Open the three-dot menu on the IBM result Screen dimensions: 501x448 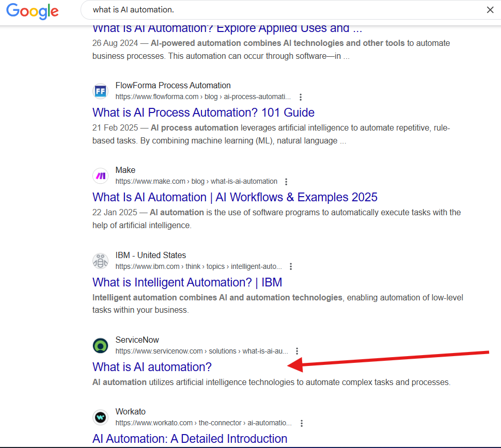(291, 266)
